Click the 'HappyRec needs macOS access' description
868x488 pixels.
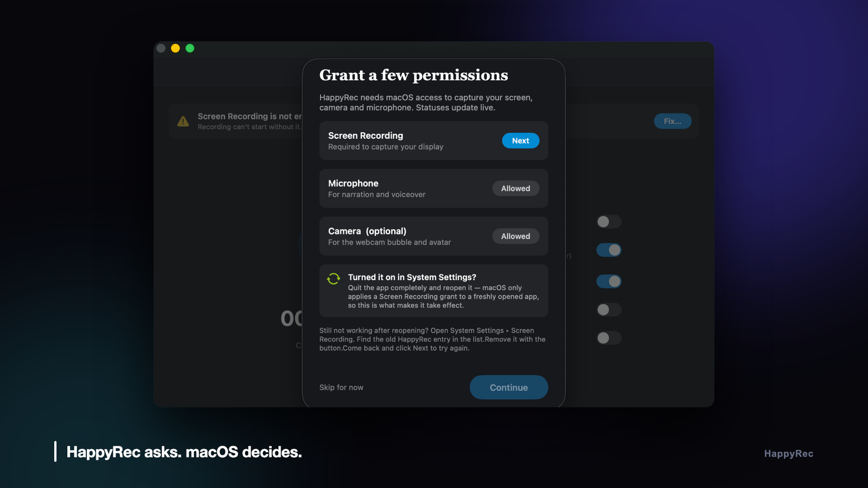click(426, 102)
